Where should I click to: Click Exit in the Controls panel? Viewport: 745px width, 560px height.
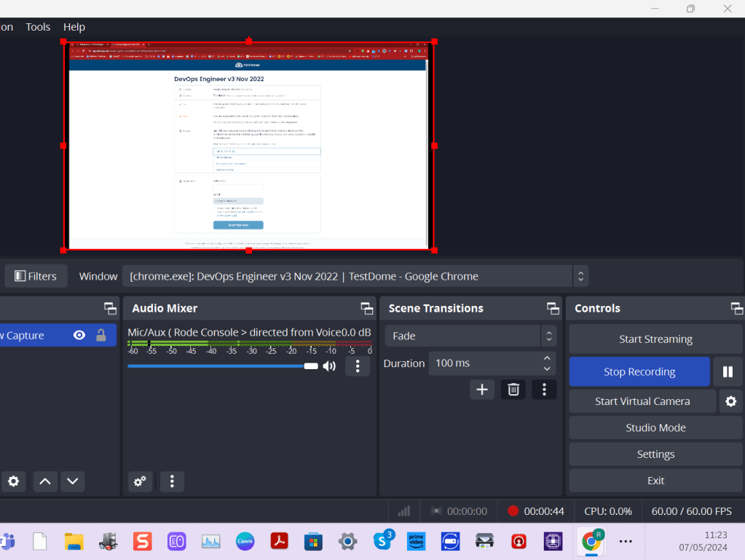coord(655,481)
